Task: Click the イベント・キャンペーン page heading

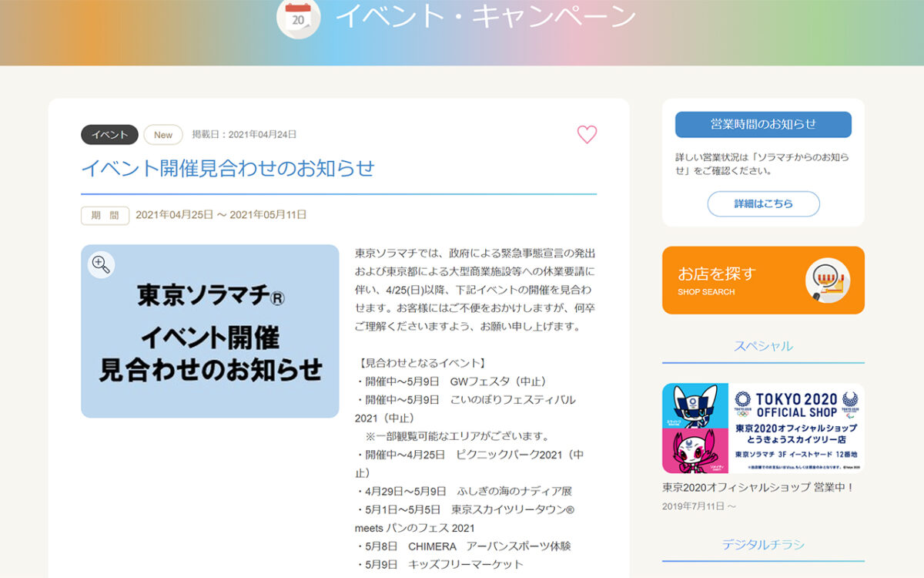Action: [487, 18]
